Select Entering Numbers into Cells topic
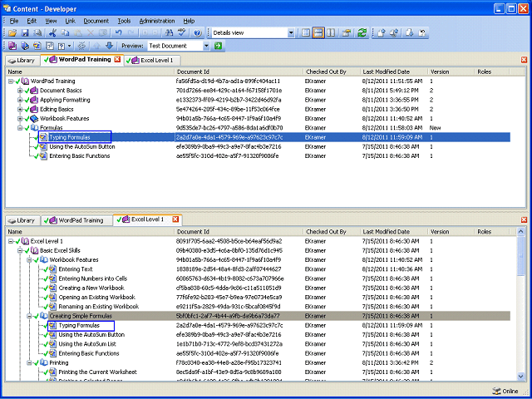This screenshot has width=532, height=399. (92, 278)
